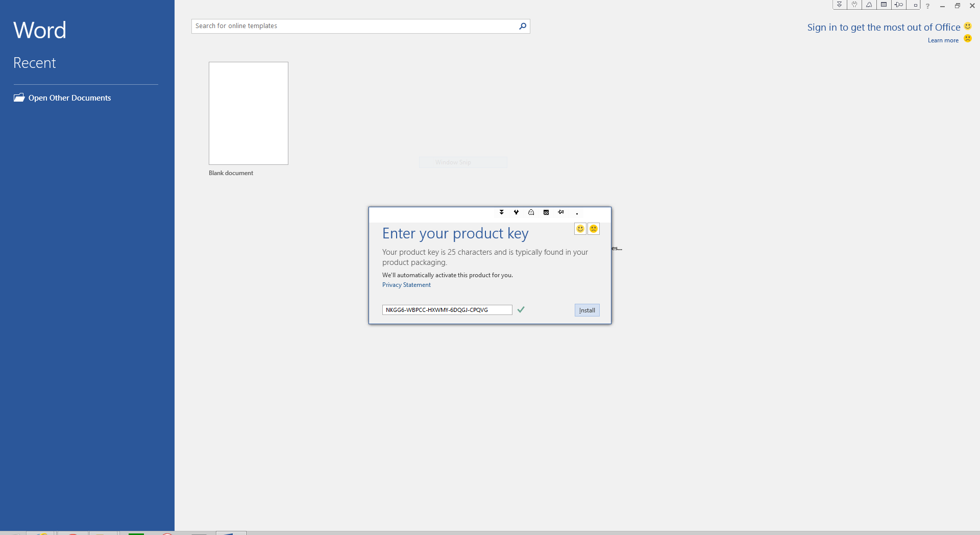Viewport: 980px width, 535px height.
Task: Follow the Learn more link
Action: tap(943, 40)
